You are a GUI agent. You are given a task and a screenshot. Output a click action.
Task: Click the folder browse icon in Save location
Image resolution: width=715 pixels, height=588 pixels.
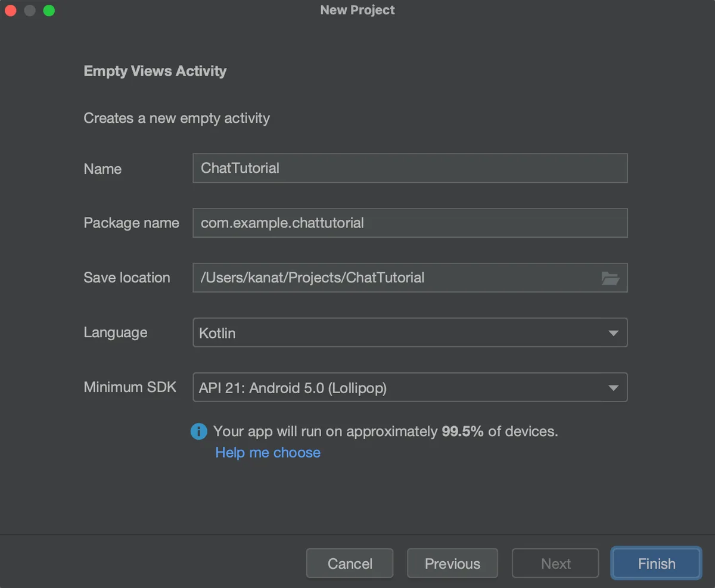tap(610, 278)
